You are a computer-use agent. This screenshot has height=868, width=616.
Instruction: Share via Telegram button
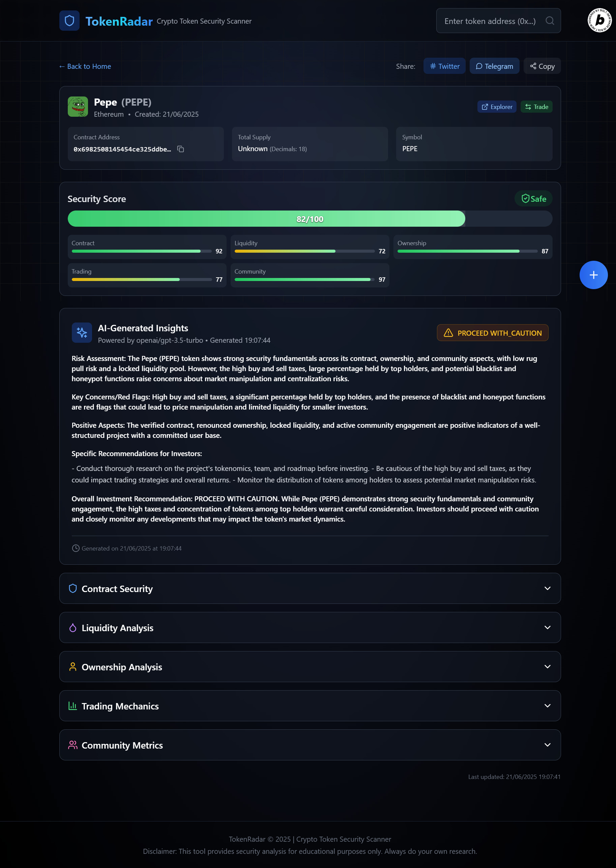pyautogui.click(x=494, y=66)
